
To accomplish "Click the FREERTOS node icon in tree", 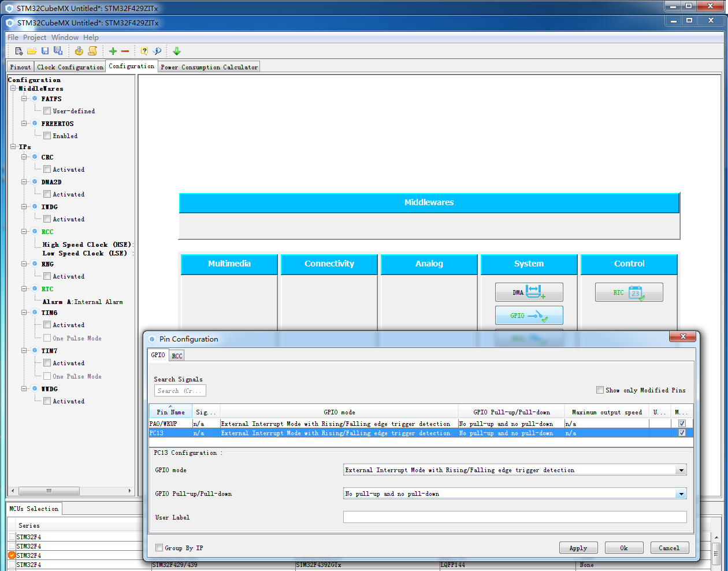I will coord(35,124).
